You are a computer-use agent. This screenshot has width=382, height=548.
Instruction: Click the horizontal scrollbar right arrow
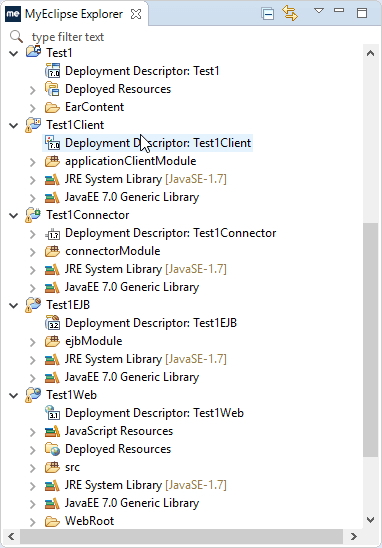tap(353, 536)
